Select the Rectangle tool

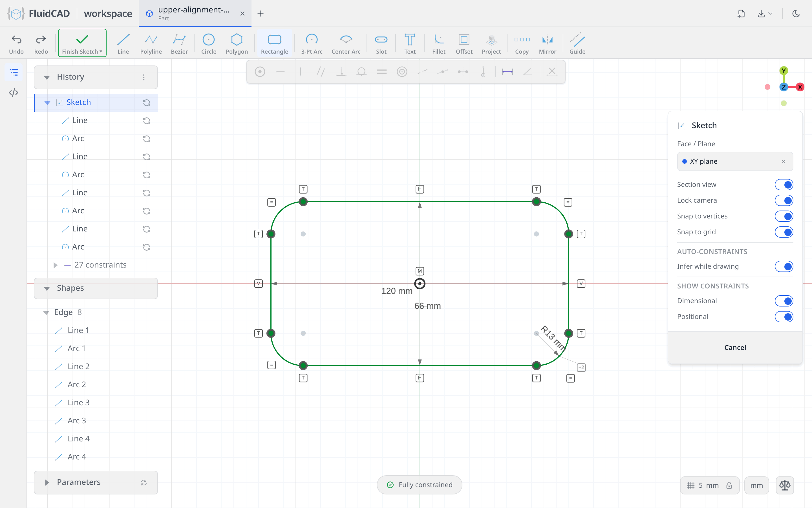(x=274, y=43)
